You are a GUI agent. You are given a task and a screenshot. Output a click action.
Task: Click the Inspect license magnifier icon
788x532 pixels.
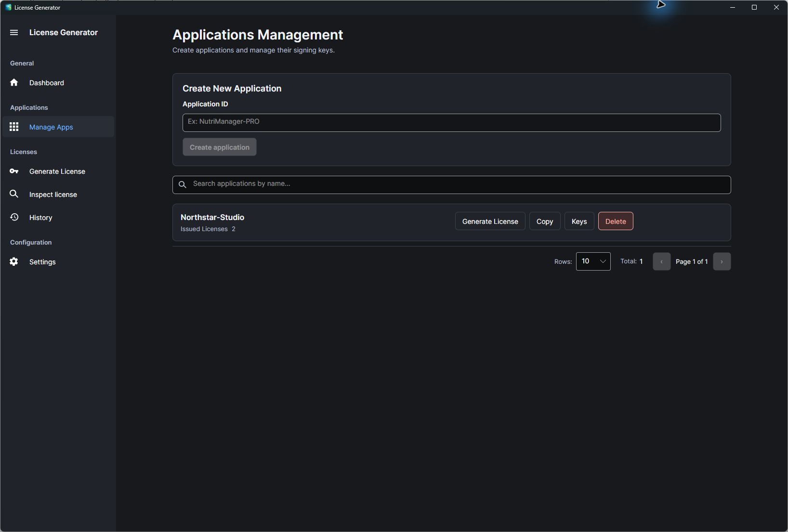[14, 194]
